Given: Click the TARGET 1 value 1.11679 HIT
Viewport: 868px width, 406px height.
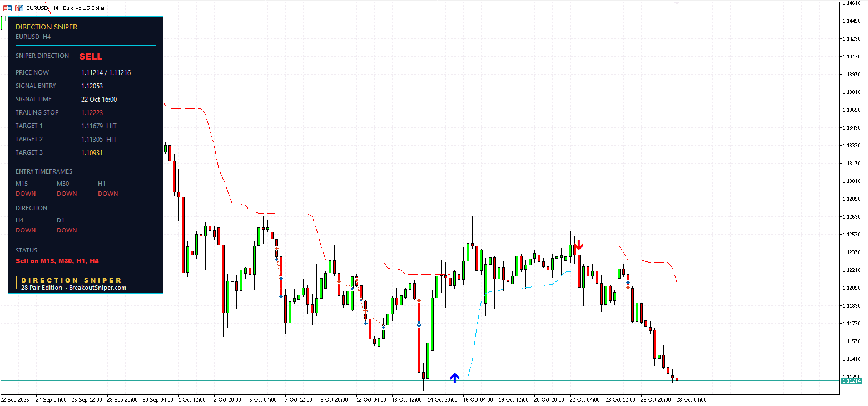Looking at the screenshot, I should click(x=99, y=126).
